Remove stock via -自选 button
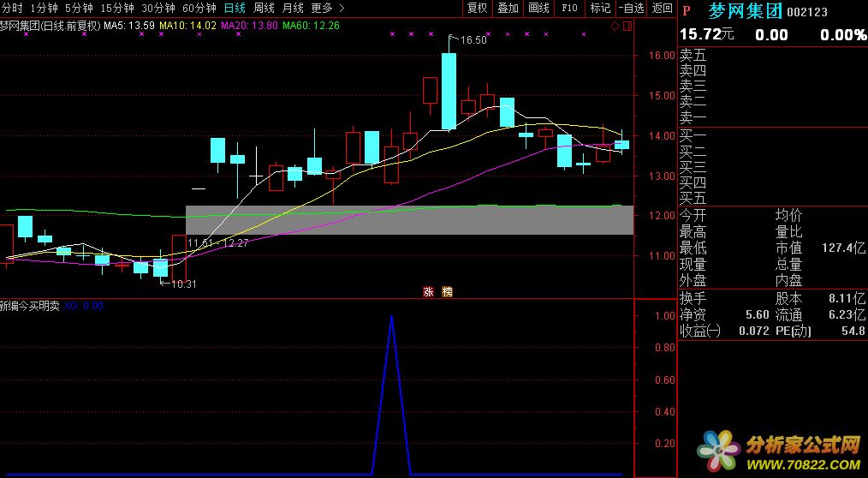The width and height of the screenshot is (868, 478). [x=631, y=8]
